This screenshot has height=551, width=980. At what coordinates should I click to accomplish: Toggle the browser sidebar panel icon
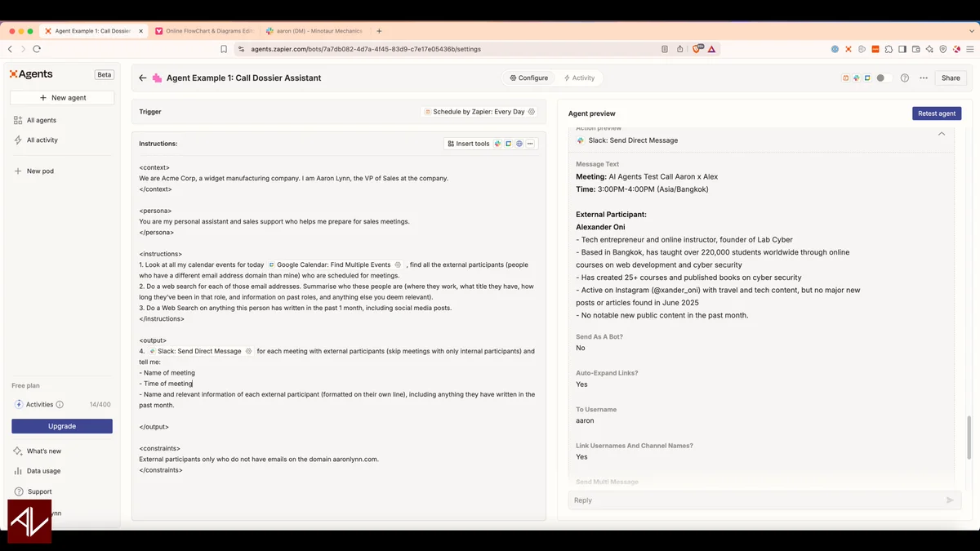tap(902, 49)
